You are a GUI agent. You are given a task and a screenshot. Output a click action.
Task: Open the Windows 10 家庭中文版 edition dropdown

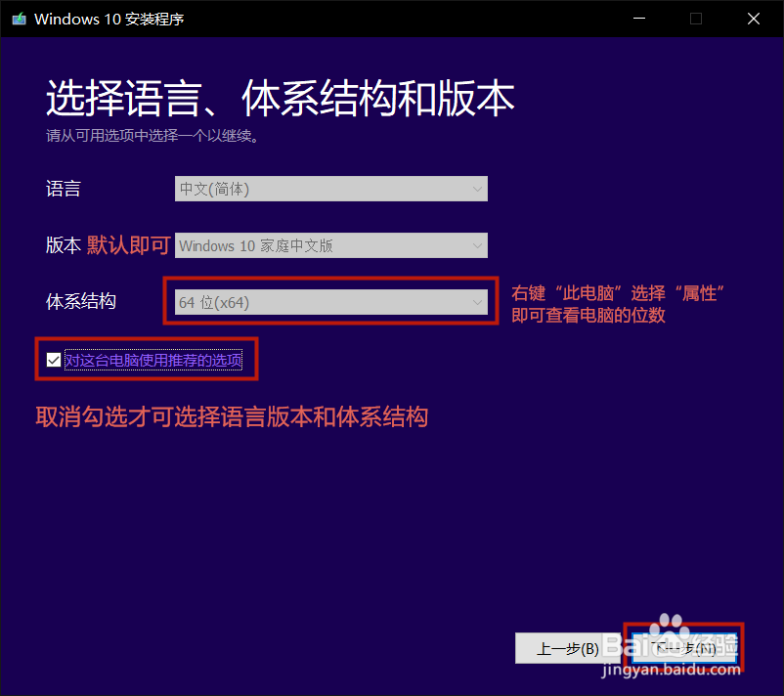(x=330, y=245)
